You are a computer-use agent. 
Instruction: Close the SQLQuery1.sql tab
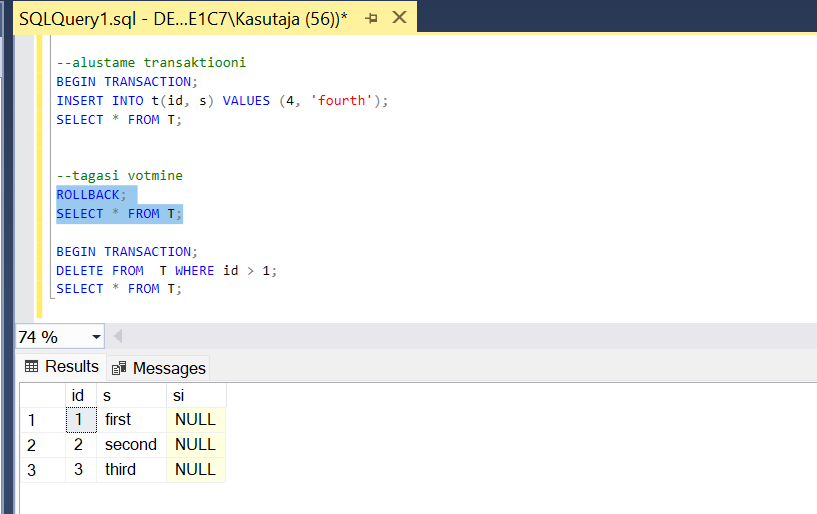(399, 18)
